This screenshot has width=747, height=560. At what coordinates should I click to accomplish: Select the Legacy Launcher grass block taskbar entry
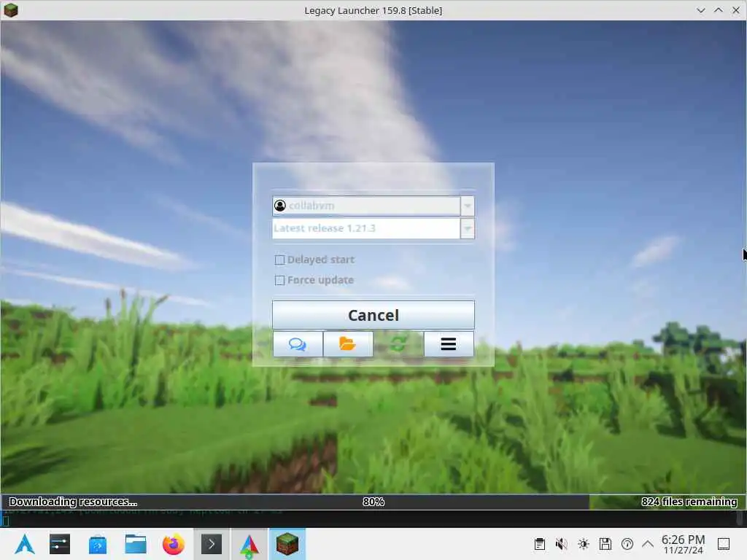click(287, 544)
